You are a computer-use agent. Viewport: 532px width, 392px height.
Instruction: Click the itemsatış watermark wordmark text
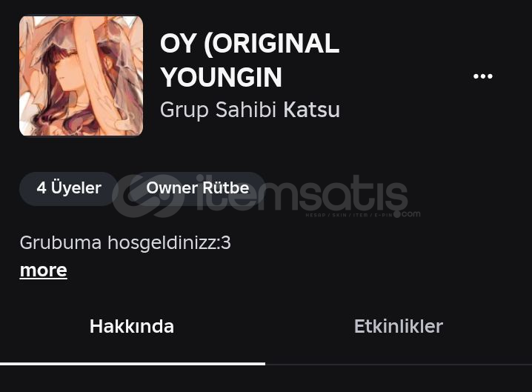coord(302,193)
